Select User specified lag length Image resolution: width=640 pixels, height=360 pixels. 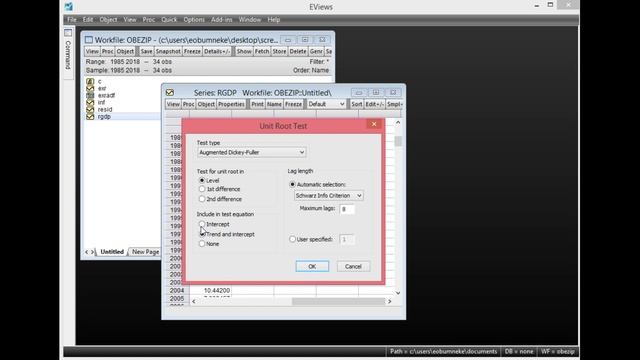click(292, 239)
